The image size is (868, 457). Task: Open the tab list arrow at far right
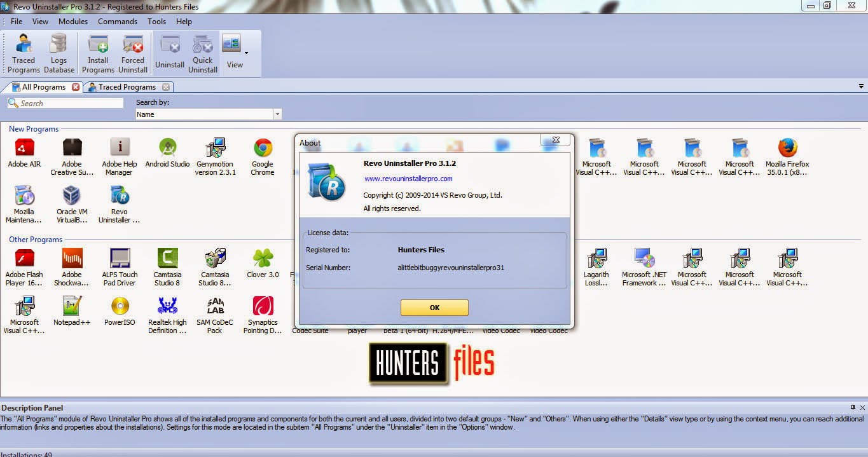[862, 87]
